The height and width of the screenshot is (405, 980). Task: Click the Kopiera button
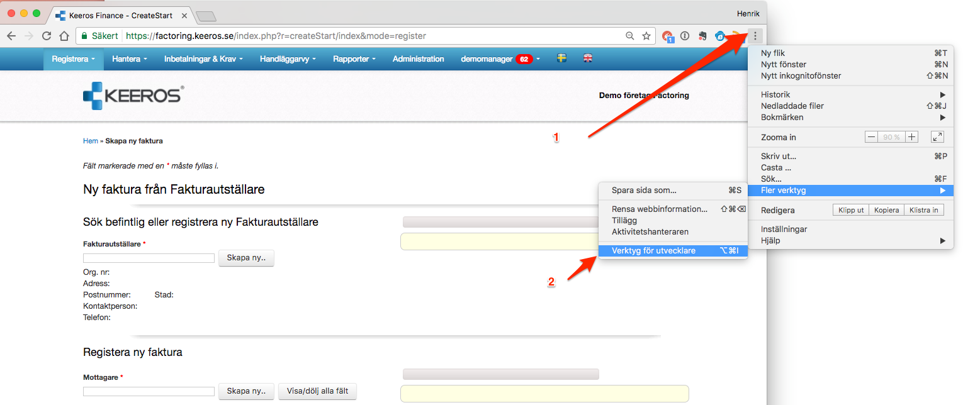[886, 210]
